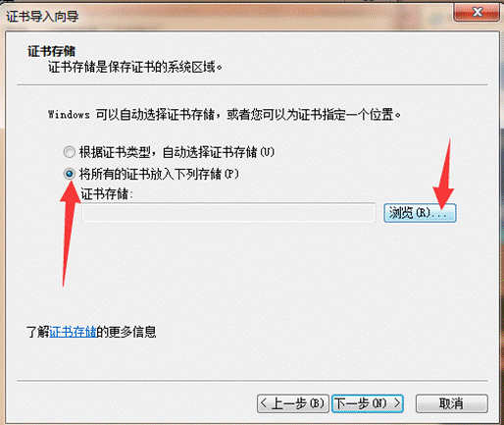
Task: Select radio 将所有的证书放入下列存储(P)
Action: (69, 174)
